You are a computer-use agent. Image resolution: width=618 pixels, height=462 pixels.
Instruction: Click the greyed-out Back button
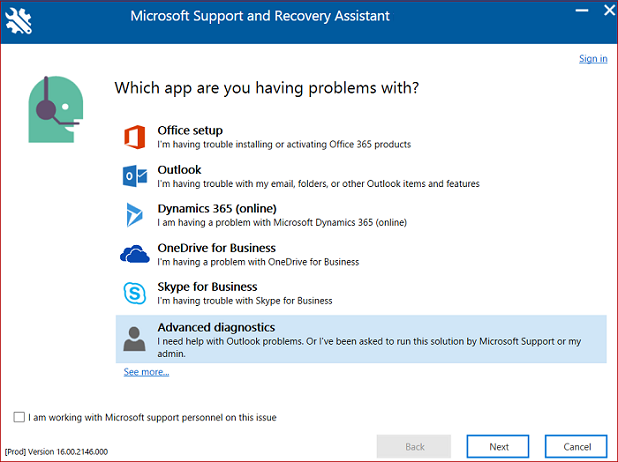pyautogui.click(x=414, y=447)
